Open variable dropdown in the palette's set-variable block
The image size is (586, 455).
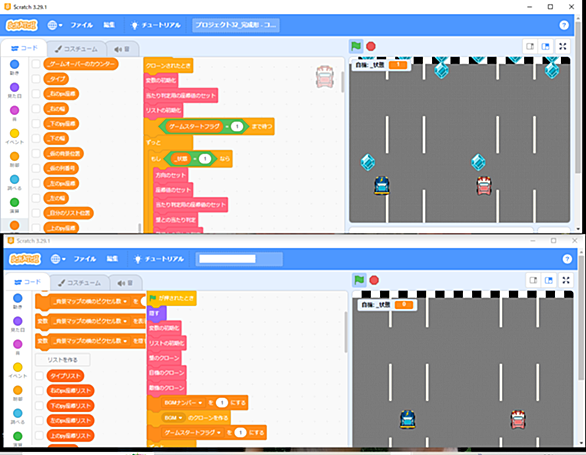coord(90,301)
